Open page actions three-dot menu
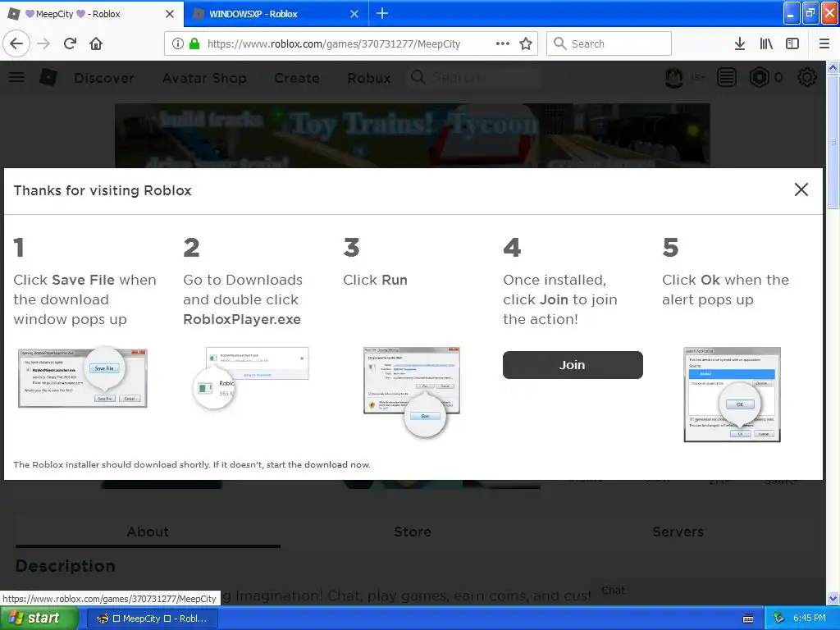 (x=503, y=43)
